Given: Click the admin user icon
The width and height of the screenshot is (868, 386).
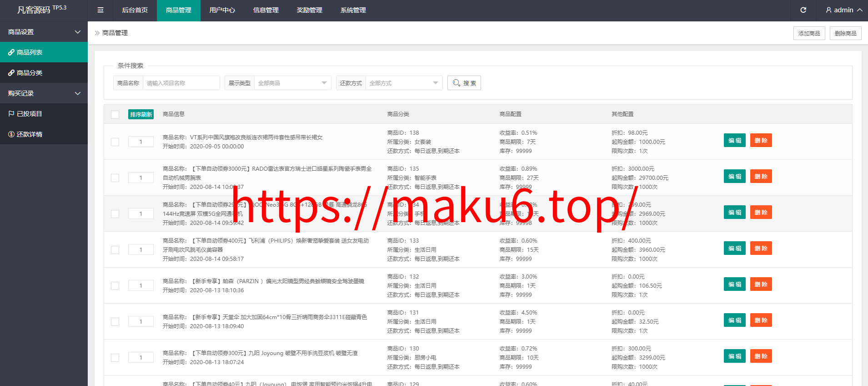Looking at the screenshot, I should pos(829,10).
